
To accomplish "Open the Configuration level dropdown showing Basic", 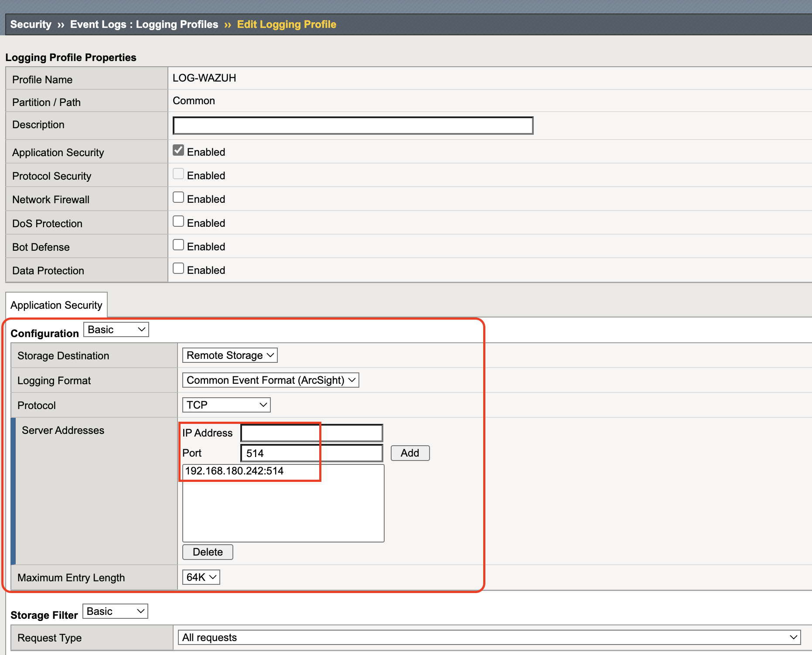I will (116, 329).
